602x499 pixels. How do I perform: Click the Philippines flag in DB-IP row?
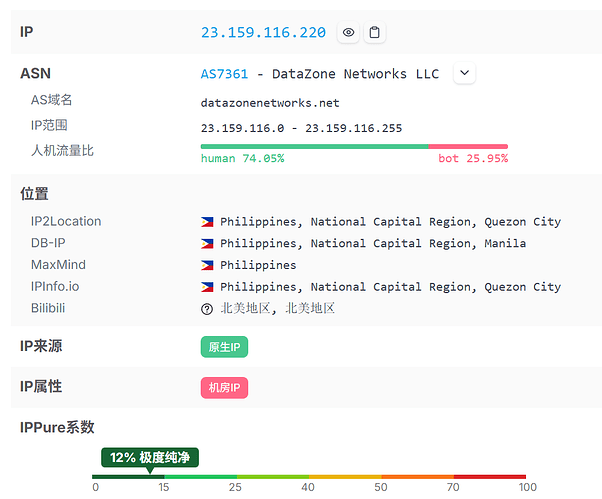point(207,244)
